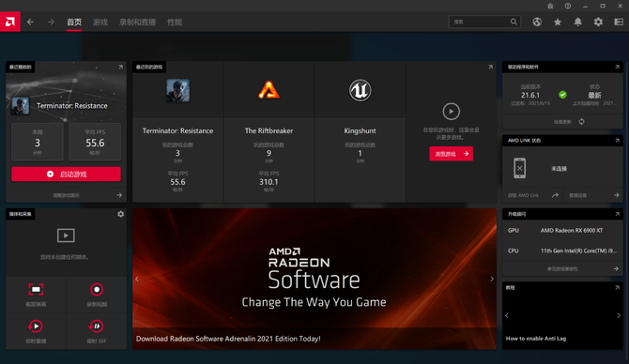
Task: Go to next banner slide
Action: coord(492,279)
